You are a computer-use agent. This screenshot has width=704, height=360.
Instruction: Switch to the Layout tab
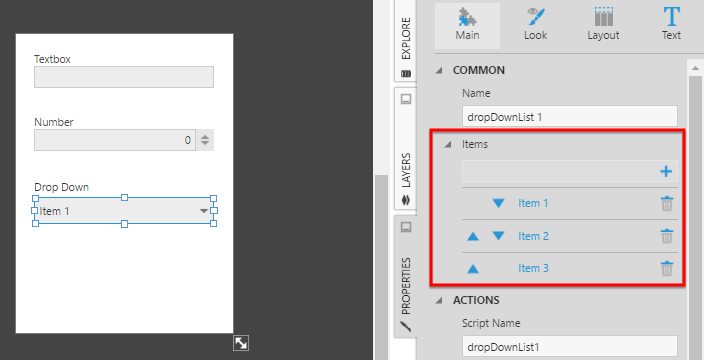[603, 25]
